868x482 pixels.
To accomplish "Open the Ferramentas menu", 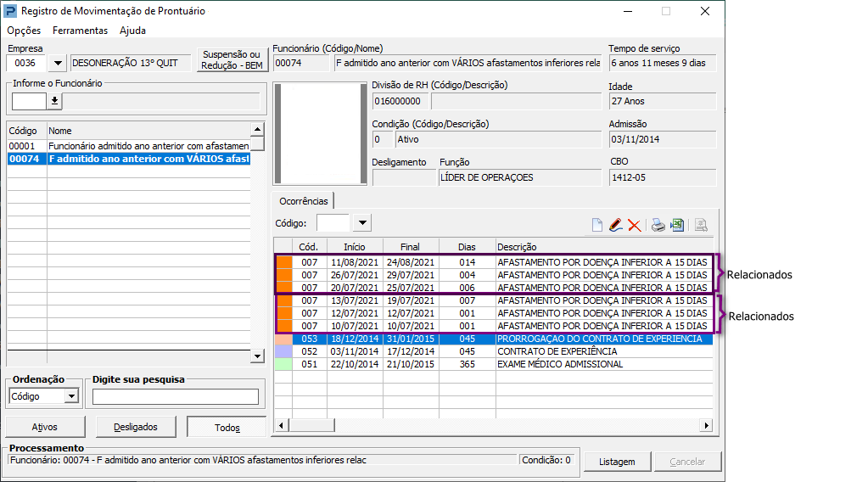I will click(81, 31).
